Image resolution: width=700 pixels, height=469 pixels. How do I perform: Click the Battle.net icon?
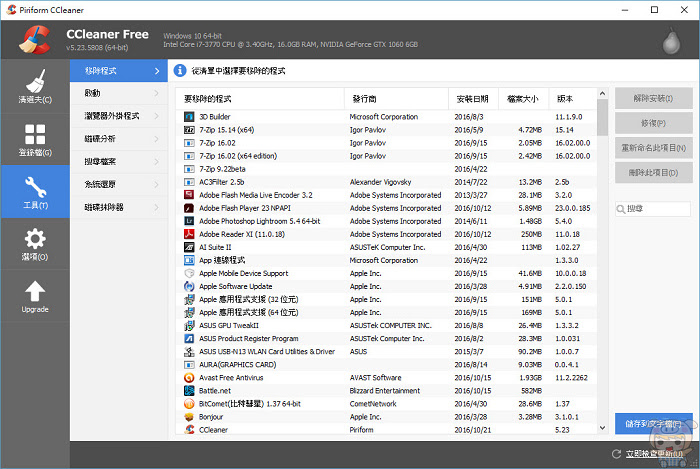coord(189,390)
